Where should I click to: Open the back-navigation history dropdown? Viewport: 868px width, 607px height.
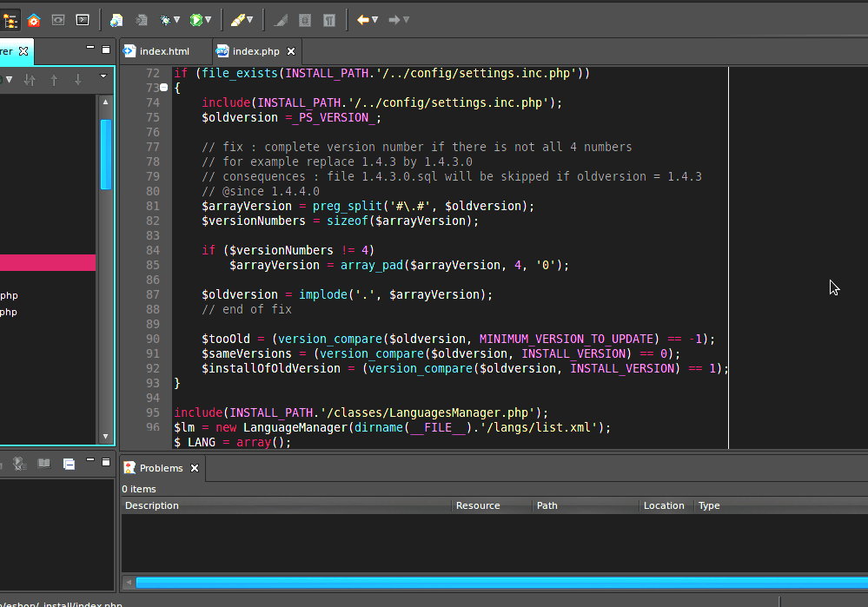[x=375, y=19]
